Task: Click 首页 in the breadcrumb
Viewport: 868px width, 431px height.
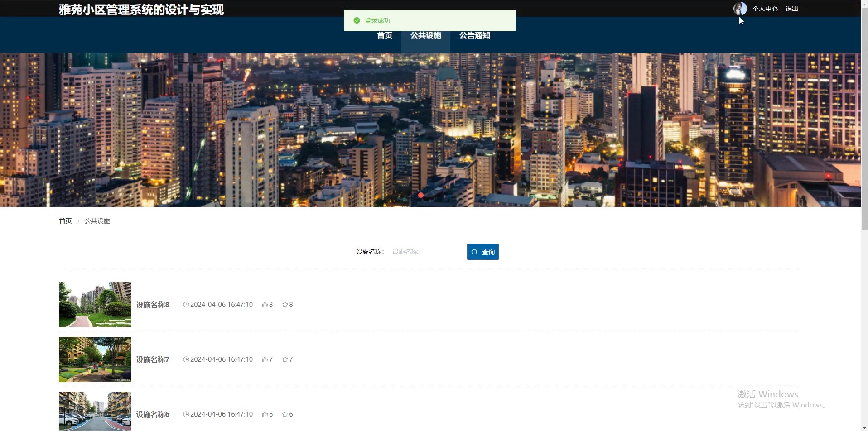Action: coord(65,221)
